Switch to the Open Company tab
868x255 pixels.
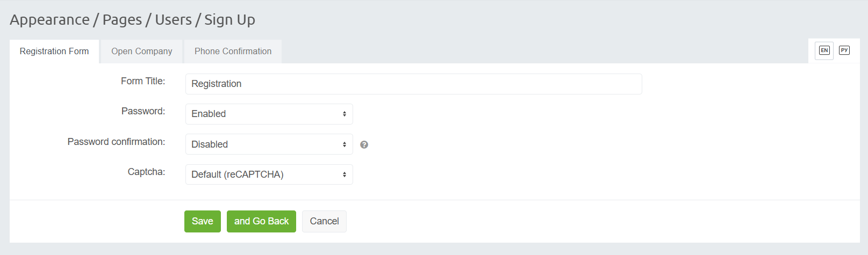[142, 52]
